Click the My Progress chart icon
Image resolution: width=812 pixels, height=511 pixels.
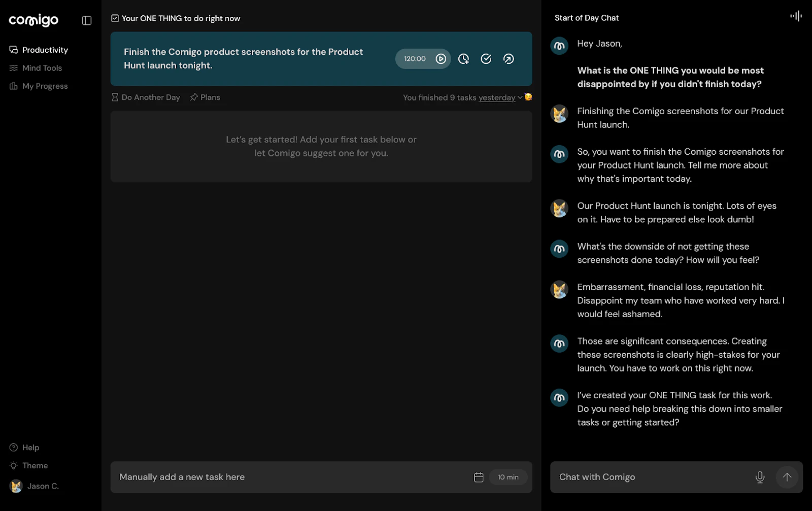click(x=14, y=86)
